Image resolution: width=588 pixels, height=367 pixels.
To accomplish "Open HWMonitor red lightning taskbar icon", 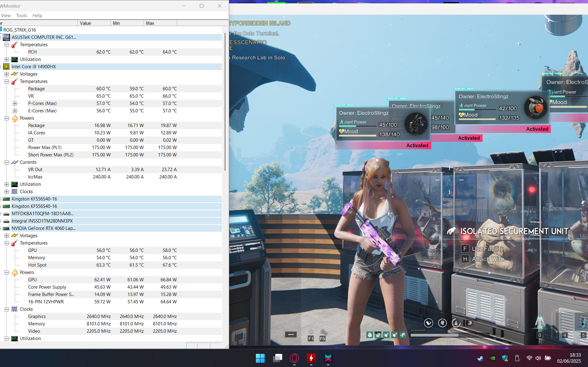I will tap(311, 358).
